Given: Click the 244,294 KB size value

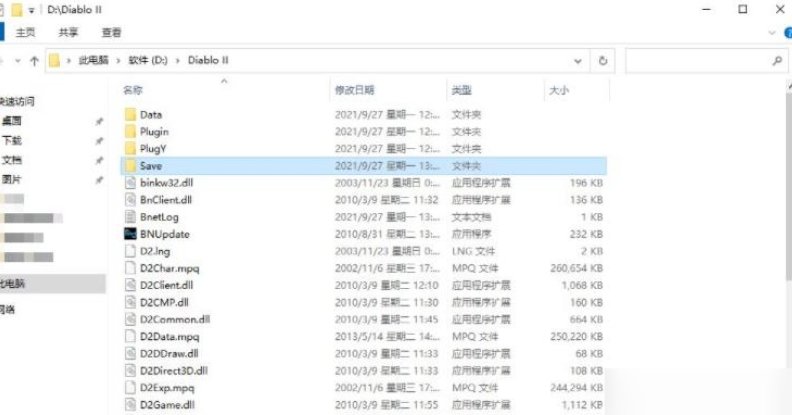Looking at the screenshot, I should (x=576, y=388).
